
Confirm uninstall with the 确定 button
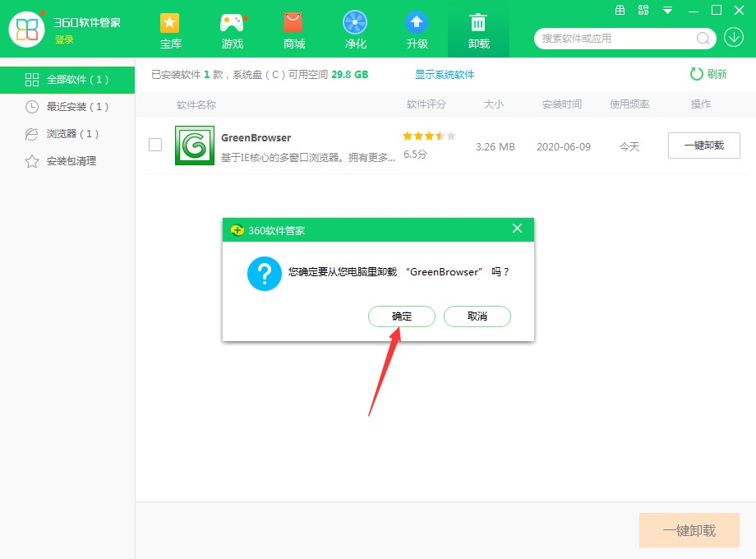tap(401, 316)
